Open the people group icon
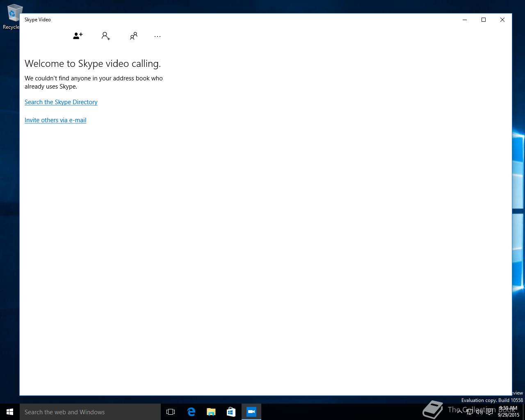The height and width of the screenshot is (420, 525). [x=134, y=36]
